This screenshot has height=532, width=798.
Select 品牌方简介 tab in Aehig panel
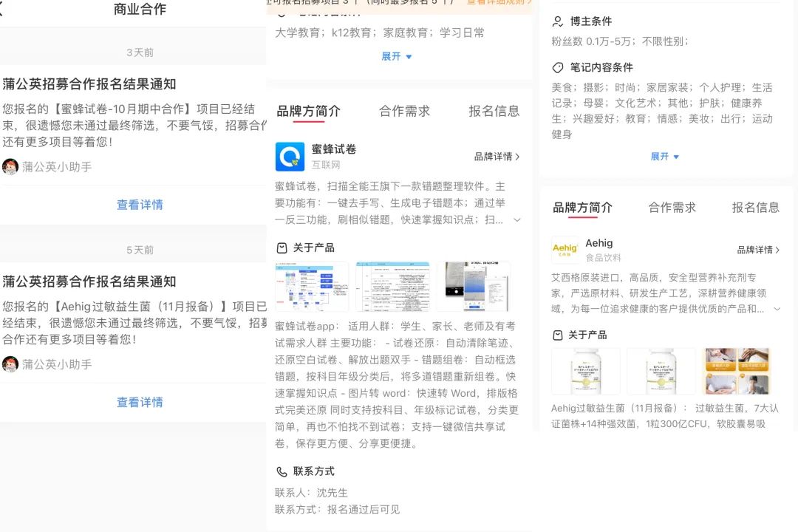point(582,208)
